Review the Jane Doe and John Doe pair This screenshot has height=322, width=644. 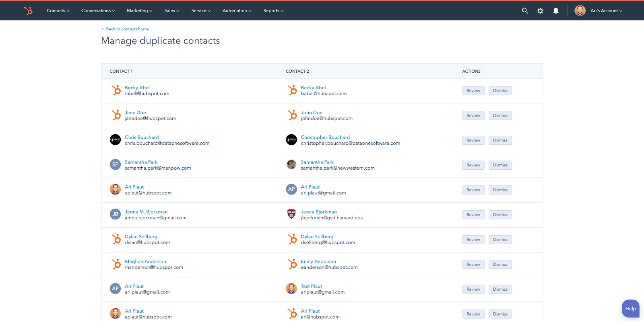[x=473, y=116]
